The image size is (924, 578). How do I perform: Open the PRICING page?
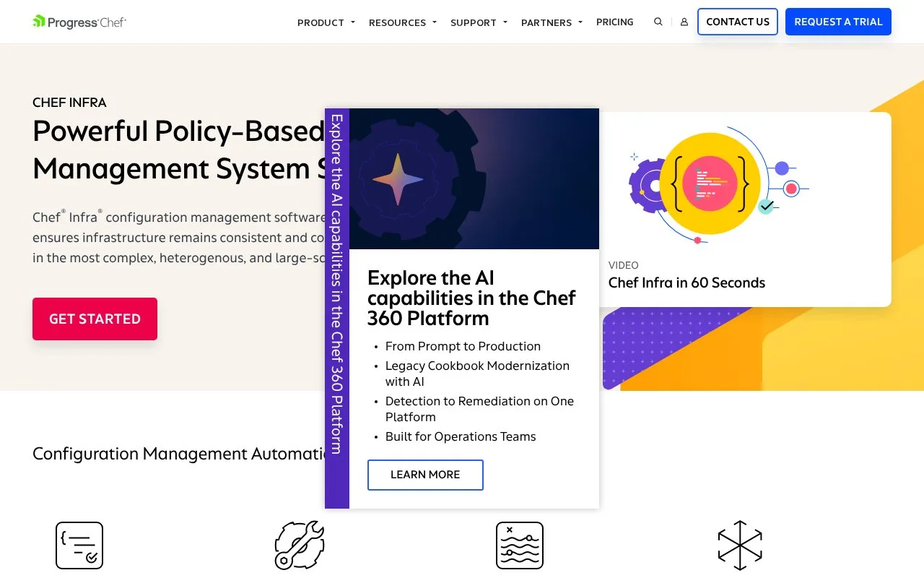tap(615, 22)
